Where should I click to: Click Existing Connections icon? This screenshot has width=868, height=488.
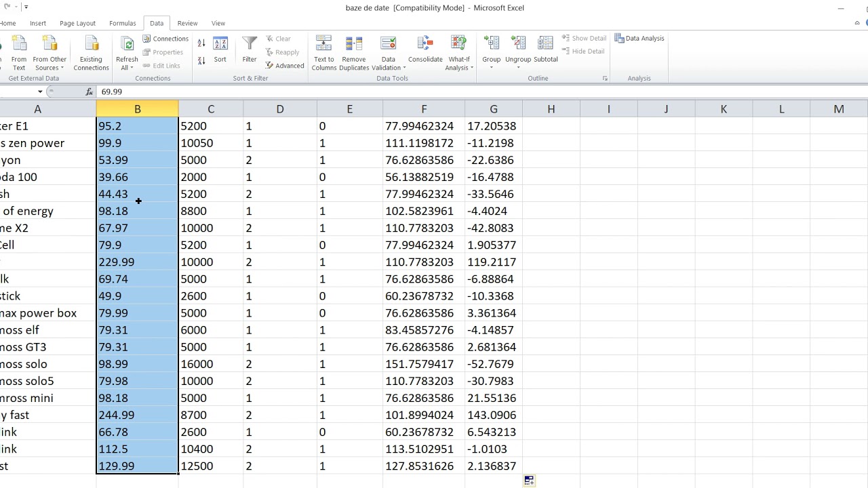(91, 52)
